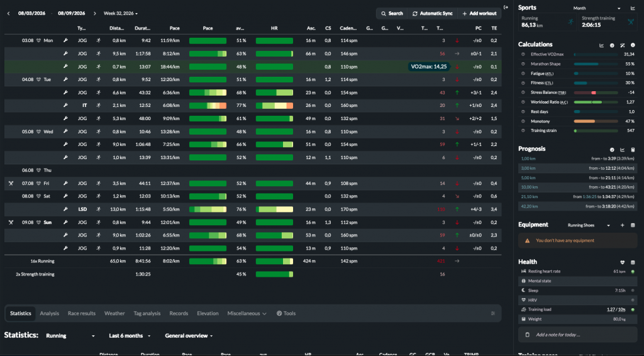The height and width of the screenshot is (356, 644).
Task: Open the Week 32, 2026 dropdown
Action: click(x=120, y=14)
